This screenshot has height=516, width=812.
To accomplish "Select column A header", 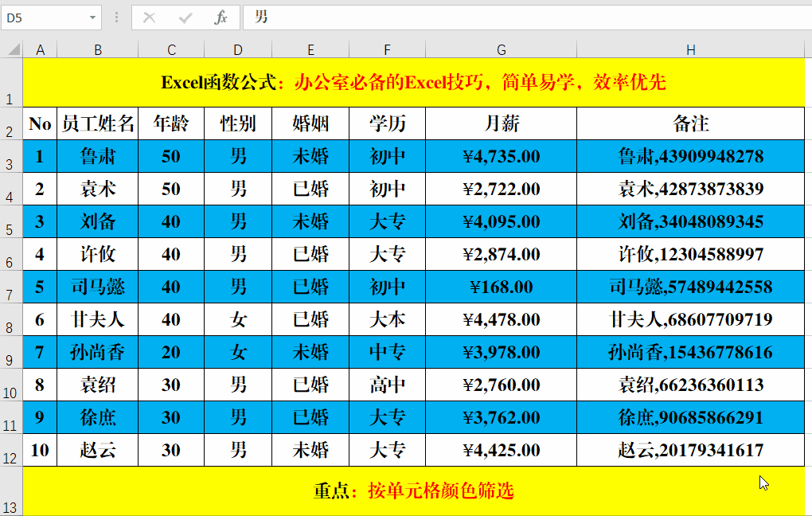I will point(40,49).
